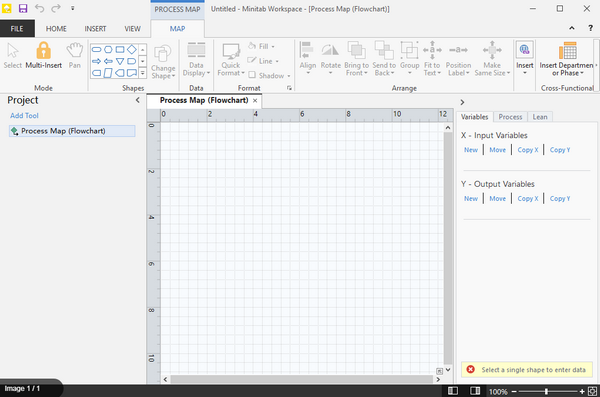Open the Fill color dropdown
The height and width of the screenshot is (397, 600).
[x=261, y=46]
